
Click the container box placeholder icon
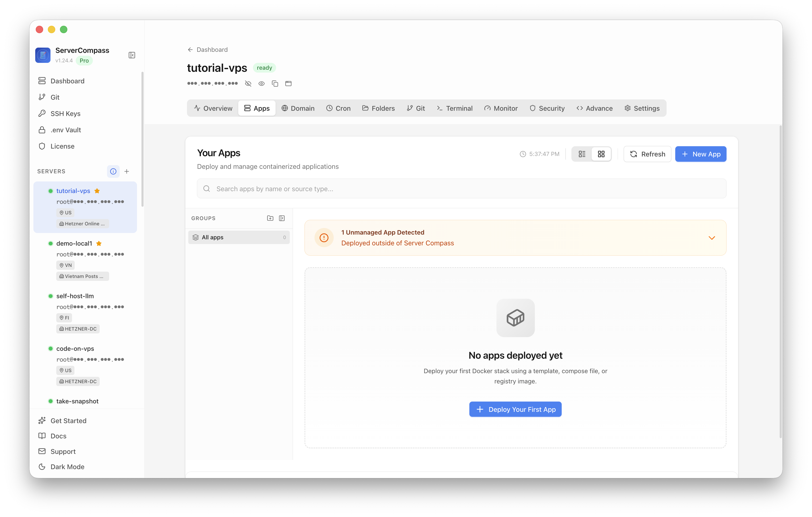pyautogui.click(x=516, y=318)
